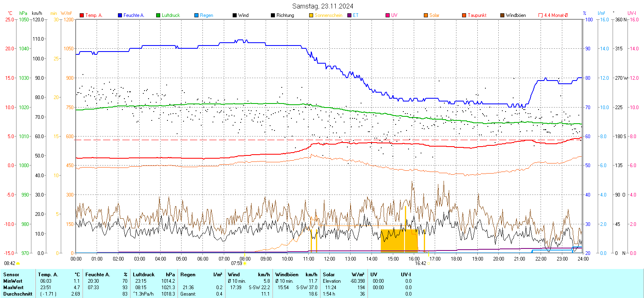
Task: Click the Regen legend square
Action: (196, 15)
